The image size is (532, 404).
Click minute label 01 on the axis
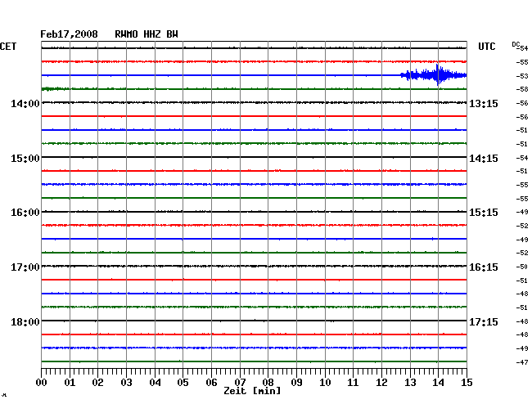point(70,383)
